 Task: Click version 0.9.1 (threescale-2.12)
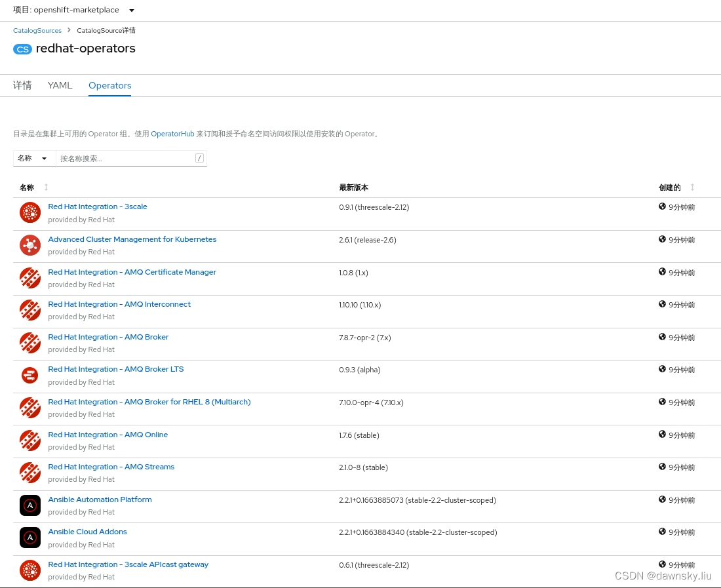coord(374,207)
